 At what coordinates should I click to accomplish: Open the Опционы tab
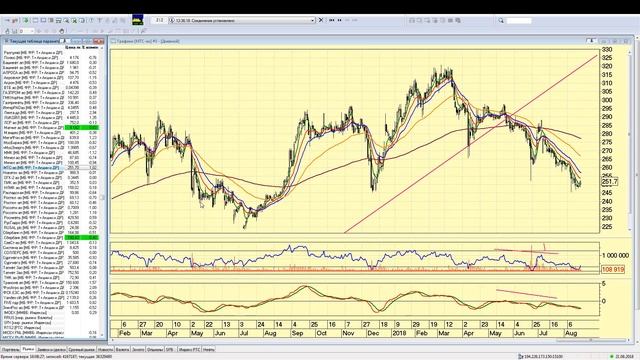coord(155,349)
